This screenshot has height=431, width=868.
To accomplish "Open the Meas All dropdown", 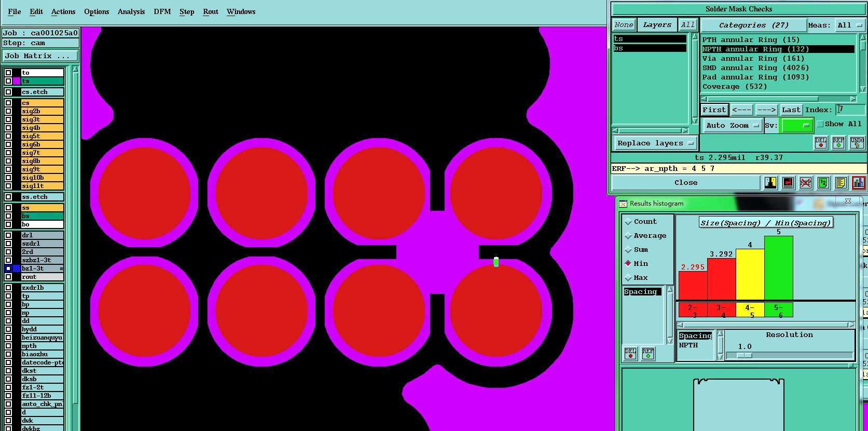I will point(849,25).
